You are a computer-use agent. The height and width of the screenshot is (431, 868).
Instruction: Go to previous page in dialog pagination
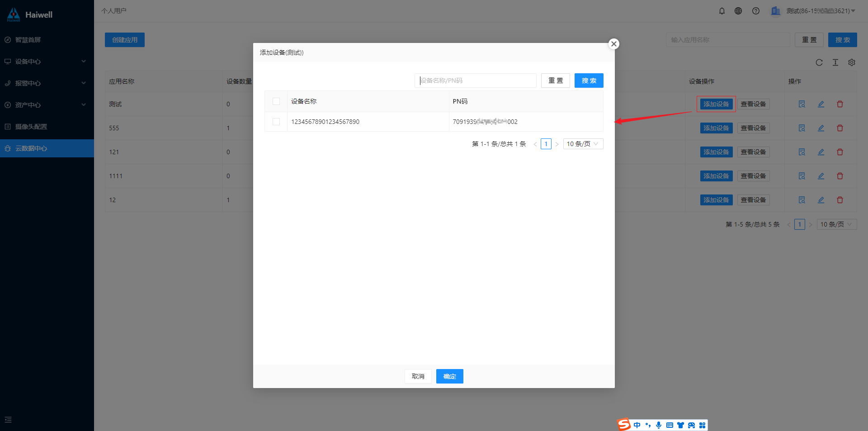click(x=535, y=144)
